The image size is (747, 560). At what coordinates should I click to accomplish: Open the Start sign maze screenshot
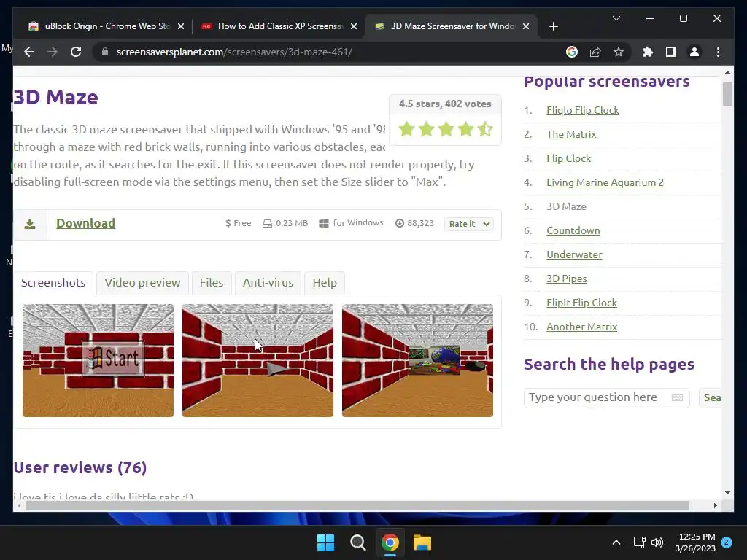[98, 360]
